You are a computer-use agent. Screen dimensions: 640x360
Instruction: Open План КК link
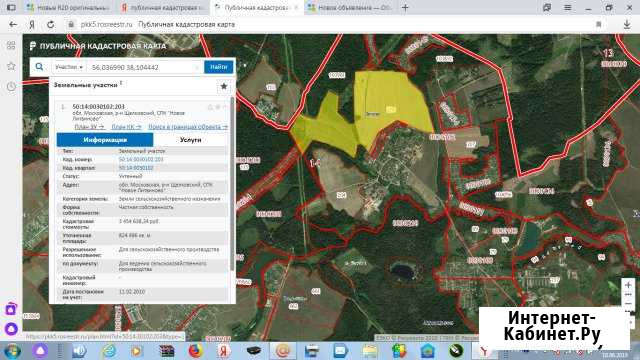tap(126, 127)
